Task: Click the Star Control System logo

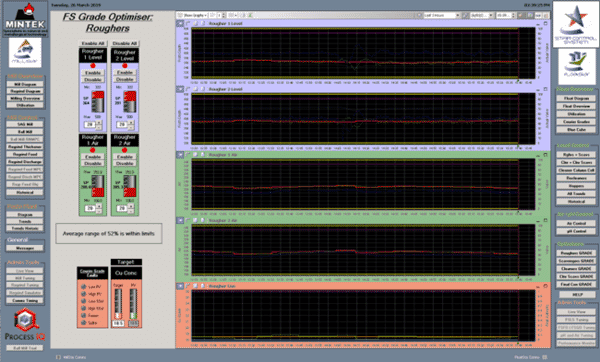Action: point(576,25)
